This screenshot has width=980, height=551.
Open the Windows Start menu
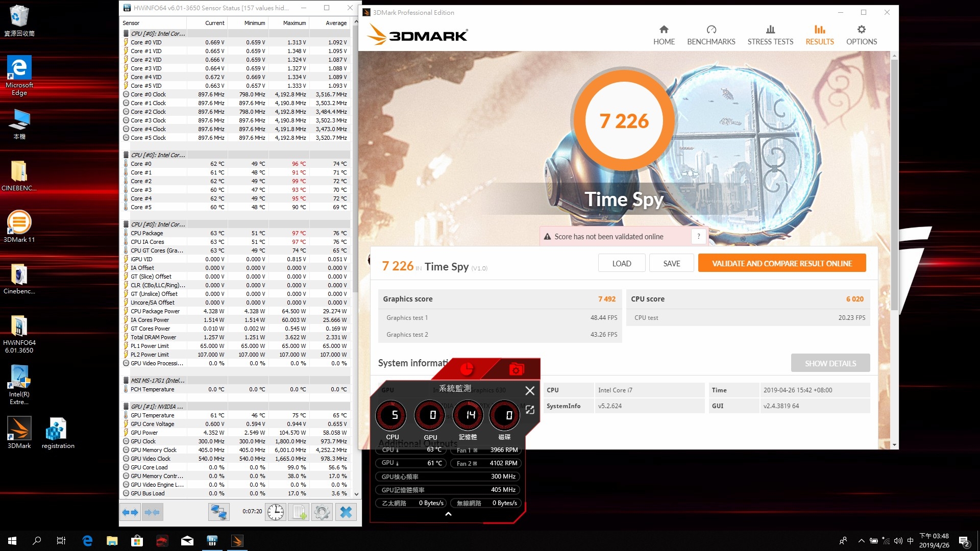click(12, 541)
